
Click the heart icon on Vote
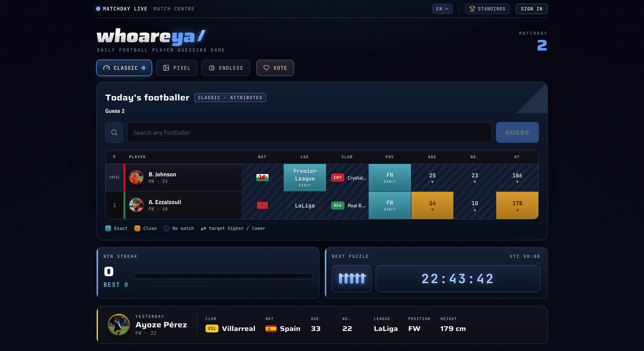coord(266,68)
